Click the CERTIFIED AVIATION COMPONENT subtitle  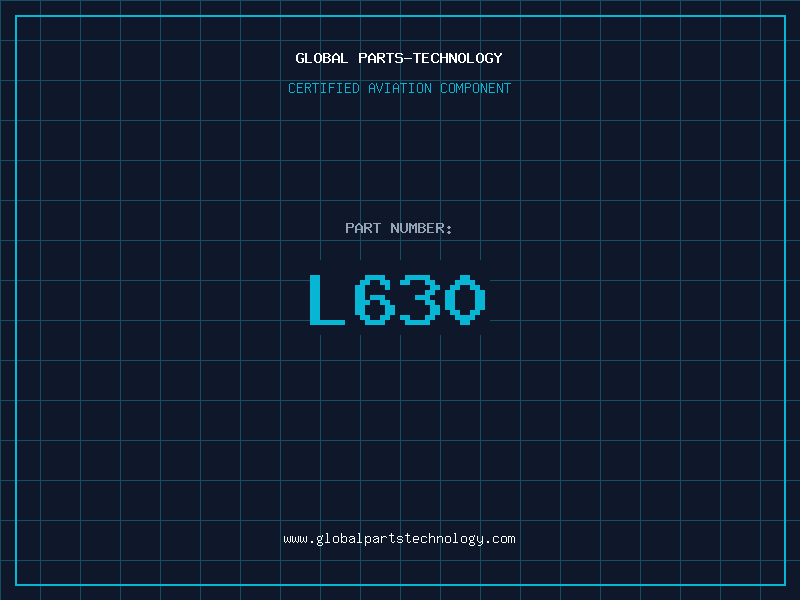point(399,88)
